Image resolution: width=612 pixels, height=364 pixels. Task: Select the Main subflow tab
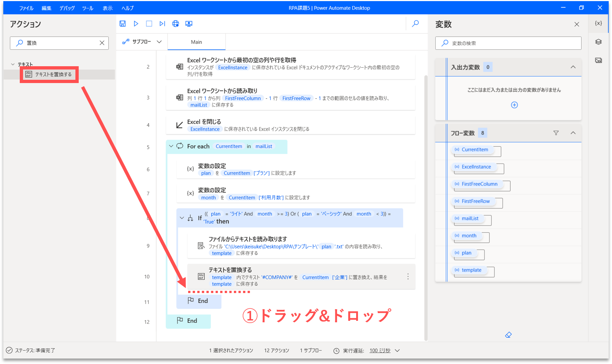[197, 42]
